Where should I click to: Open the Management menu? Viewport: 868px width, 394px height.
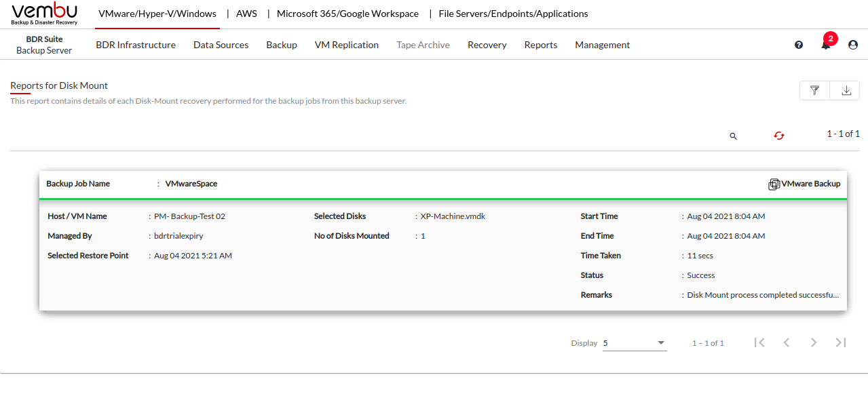click(603, 45)
